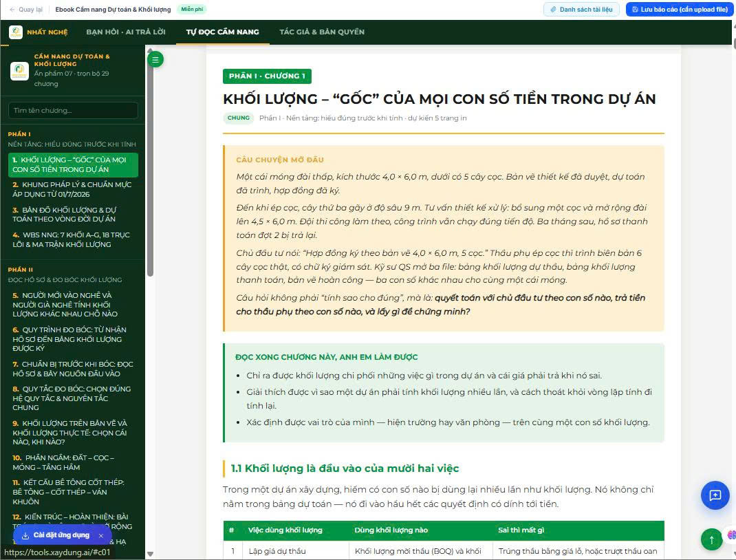736x560 pixels.
Task: Click the PHẦN I section header in sidebar
Action: pos(19,134)
